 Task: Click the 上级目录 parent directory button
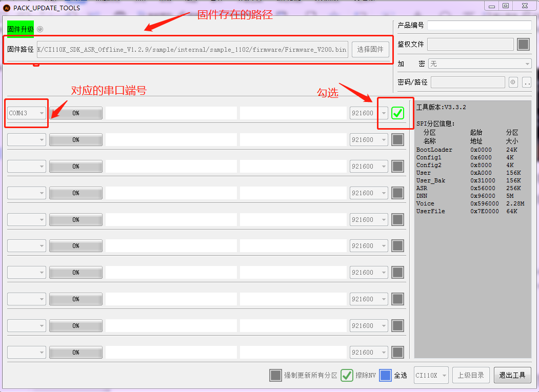click(x=471, y=375)
